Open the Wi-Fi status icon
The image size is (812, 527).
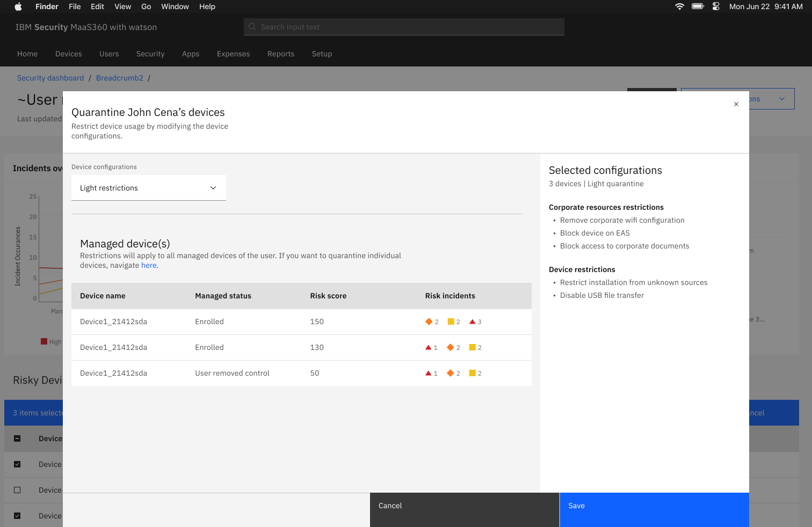coord(679,6)
